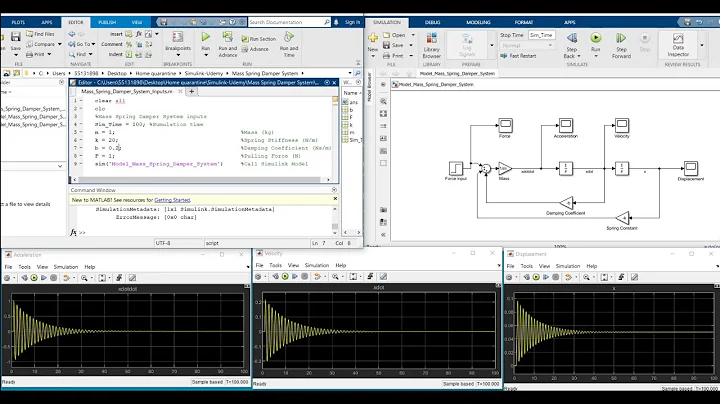This screenshot has height=404, width=720.
Task: Click the Search Documentation field
Action: 289,22
